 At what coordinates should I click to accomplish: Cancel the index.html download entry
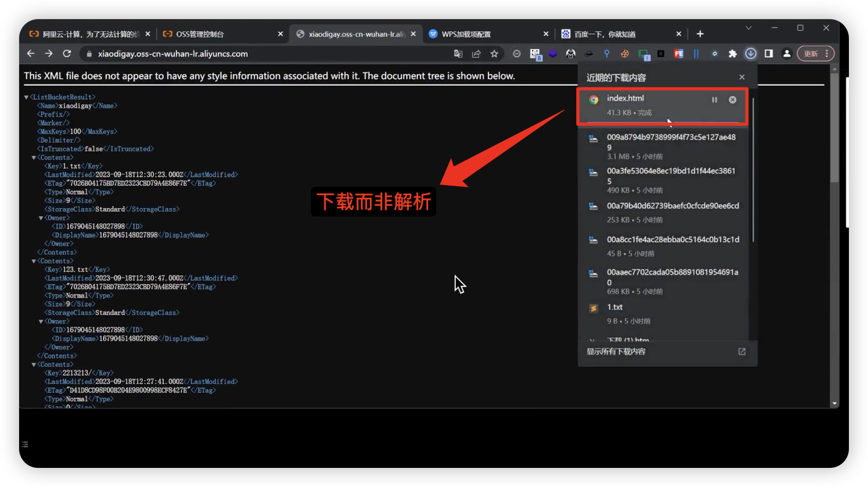pos(733,100)
